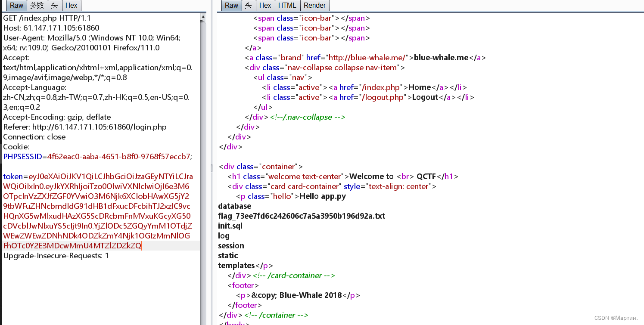Image resolution: width=644 pixels, height=325 pixels.
Task: Click the 'ul class="nav"' tag line
Action: 283,77
